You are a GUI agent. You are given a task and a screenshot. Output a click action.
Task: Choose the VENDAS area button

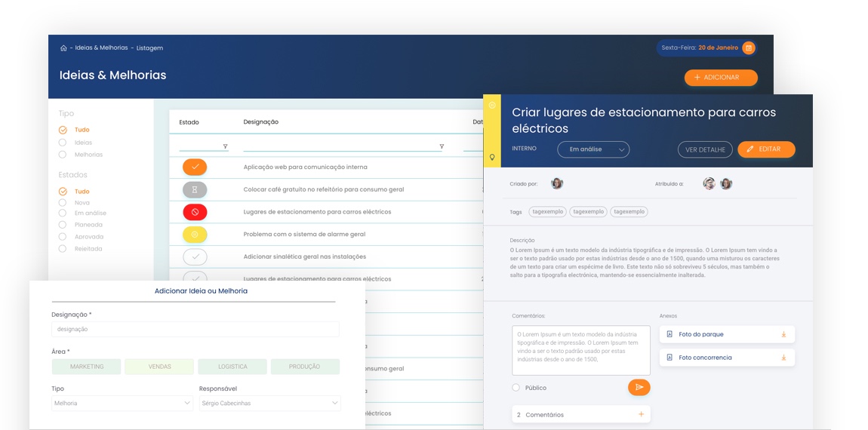tap(159, 367)
